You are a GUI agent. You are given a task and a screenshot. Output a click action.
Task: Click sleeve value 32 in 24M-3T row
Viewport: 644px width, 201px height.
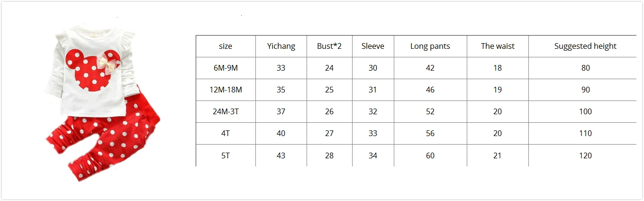(373, 111)
